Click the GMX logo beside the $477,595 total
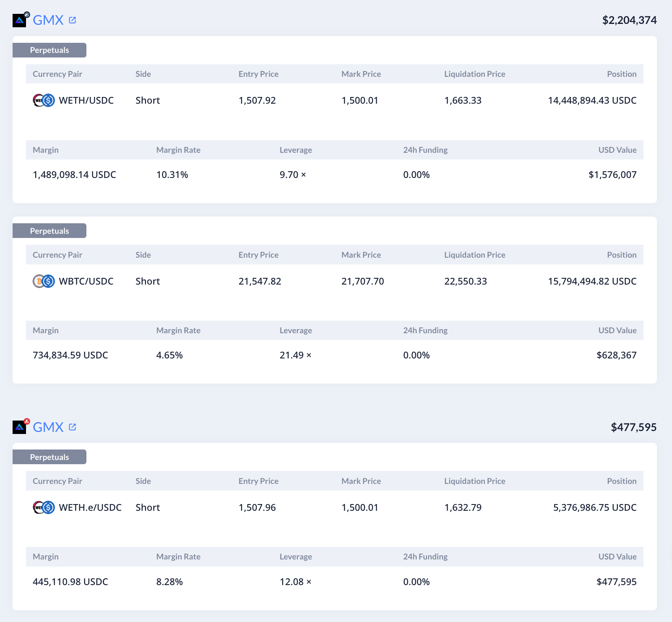The image size is (672, 622). tap(19, 427)
